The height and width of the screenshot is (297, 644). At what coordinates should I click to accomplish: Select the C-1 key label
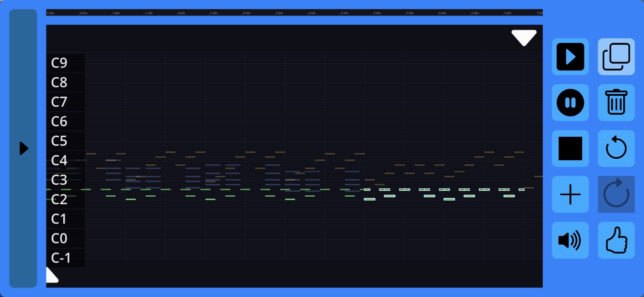pyautogui.click(x=61, y=258)
